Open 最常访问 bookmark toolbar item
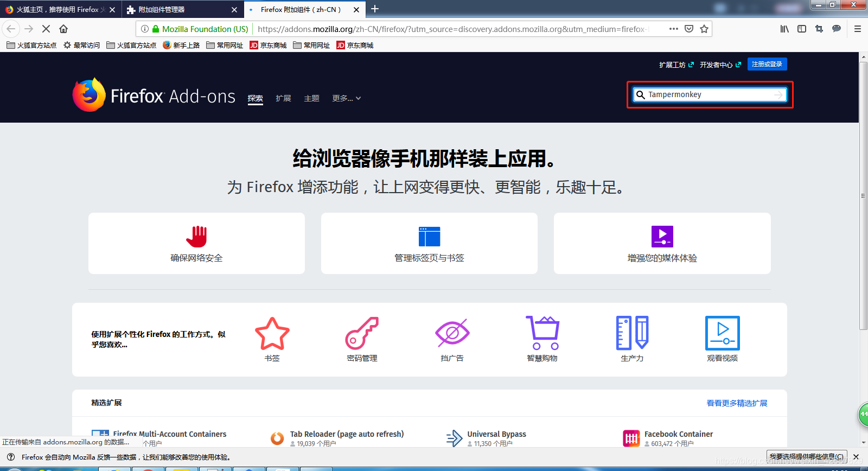This screenshot has width=868, height=471. (81, 45)
